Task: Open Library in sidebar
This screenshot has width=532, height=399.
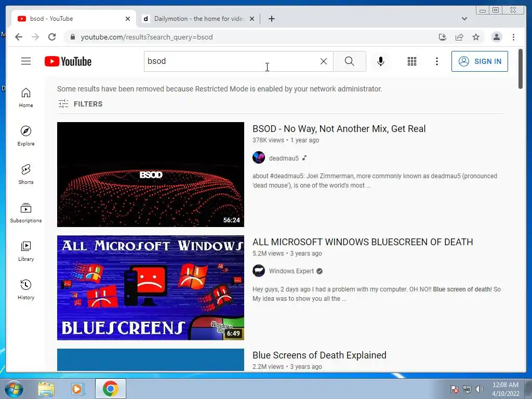Action: 26,251
